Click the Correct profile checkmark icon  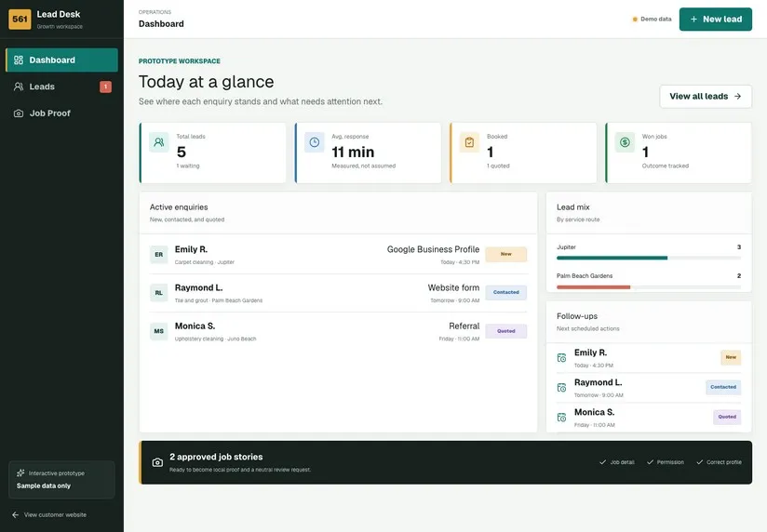tap(700, 462)
